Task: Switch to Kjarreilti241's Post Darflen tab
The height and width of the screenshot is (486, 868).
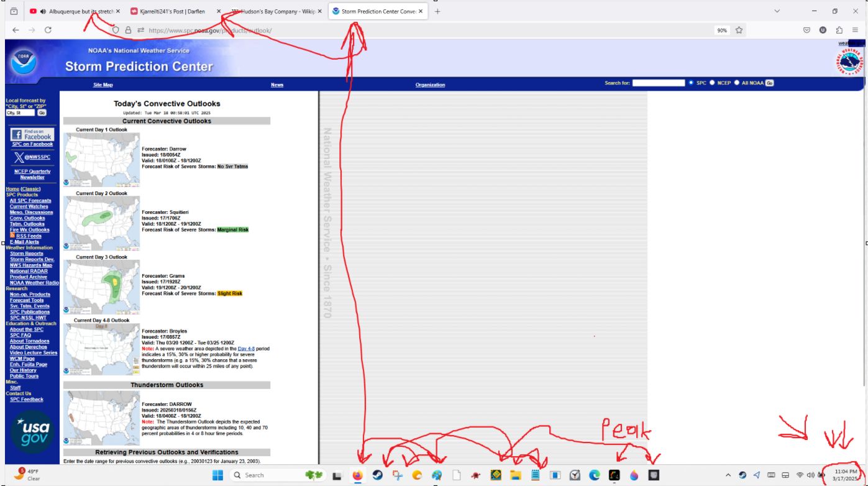Action: [x=176, y=11]
